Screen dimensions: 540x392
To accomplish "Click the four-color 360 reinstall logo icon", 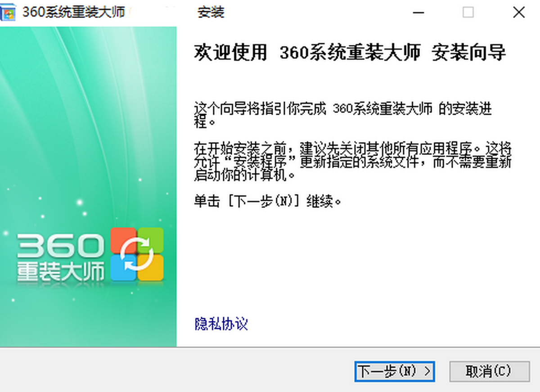I will 137,254.
